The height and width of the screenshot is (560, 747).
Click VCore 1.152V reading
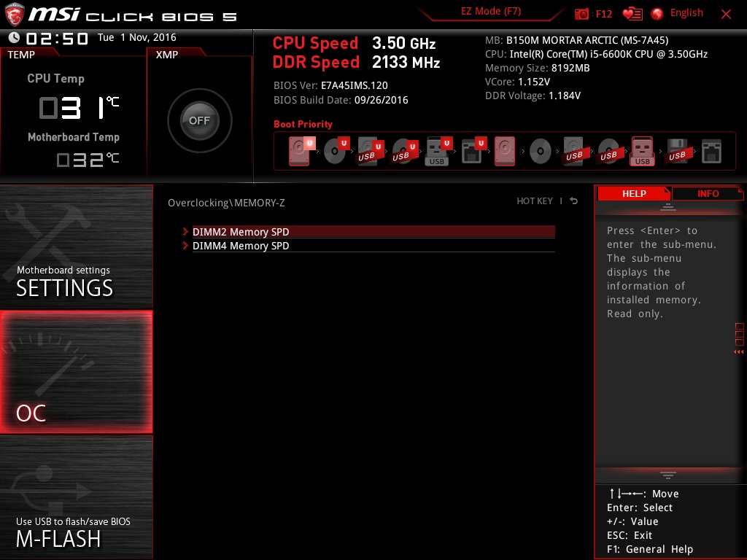pos(517,82)
